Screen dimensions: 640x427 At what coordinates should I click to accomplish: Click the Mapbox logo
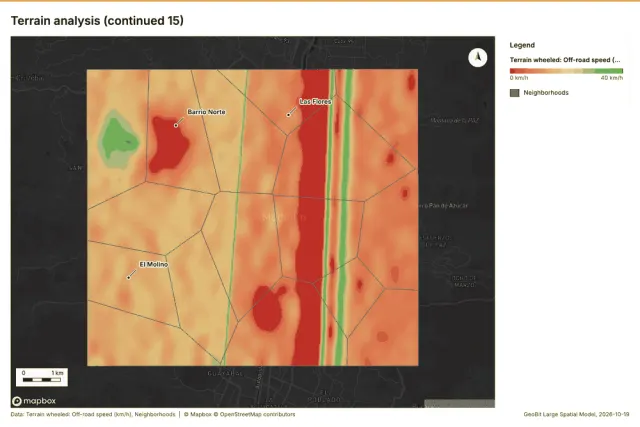click(34, 401)
